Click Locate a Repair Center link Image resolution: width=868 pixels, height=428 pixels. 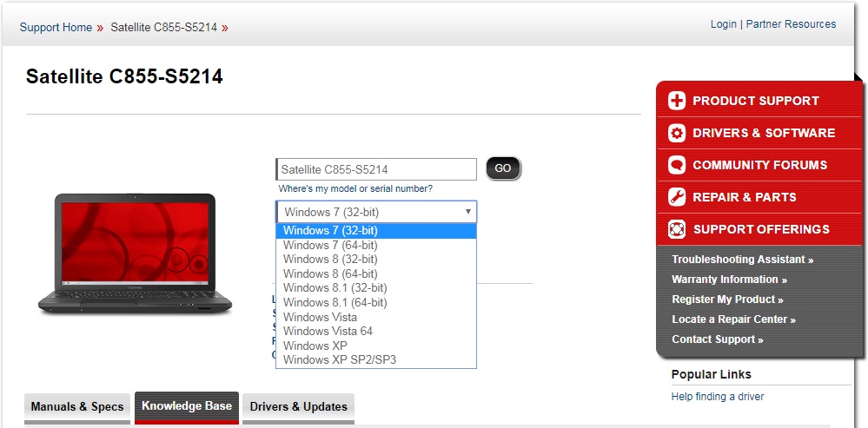click(733, 319)
